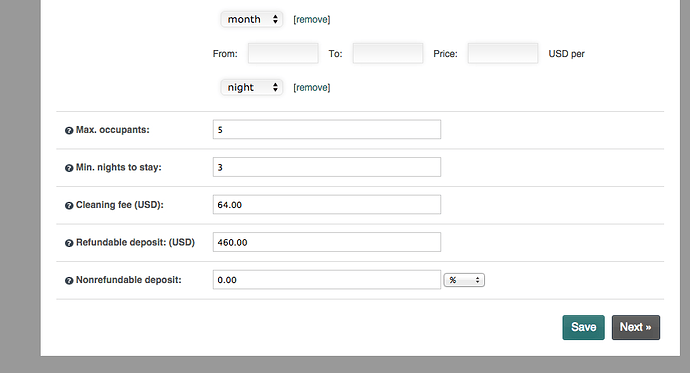Edit the Refundable deposit field
Viewport: 690px width, 373px height.
coord(327,242)
